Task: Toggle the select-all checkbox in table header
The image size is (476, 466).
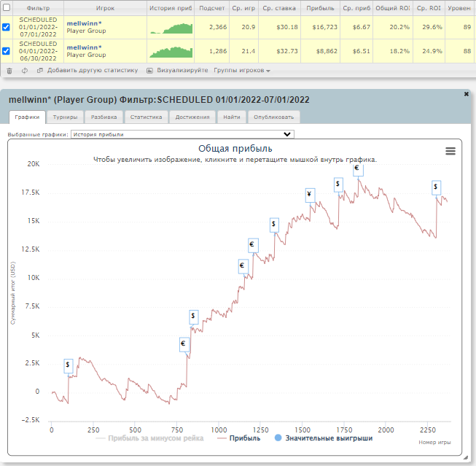Action: click(x=6, y=7)
